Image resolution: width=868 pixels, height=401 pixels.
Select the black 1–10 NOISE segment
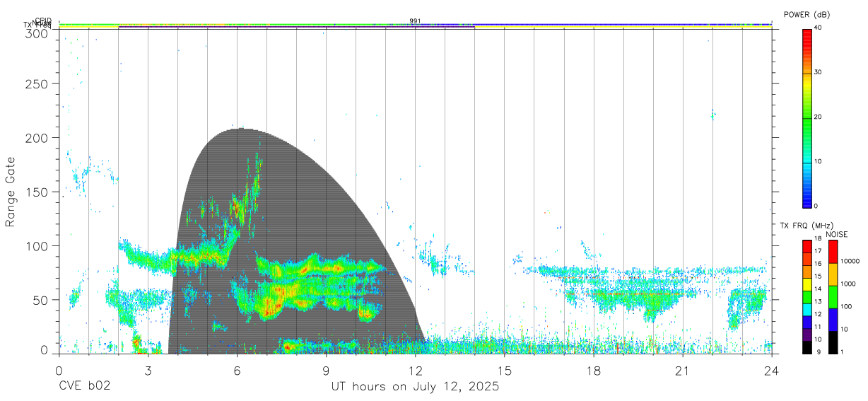[833, 342]
